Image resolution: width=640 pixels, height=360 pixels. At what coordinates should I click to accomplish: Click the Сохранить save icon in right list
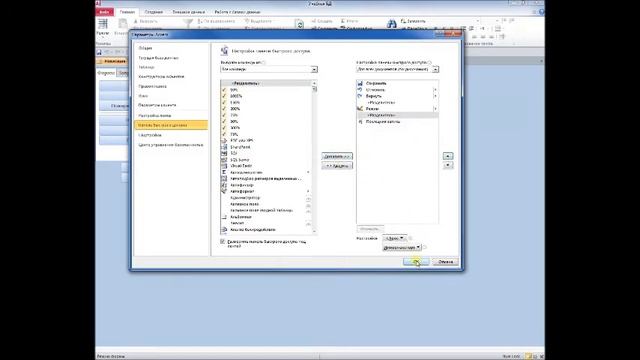point(360,83)
